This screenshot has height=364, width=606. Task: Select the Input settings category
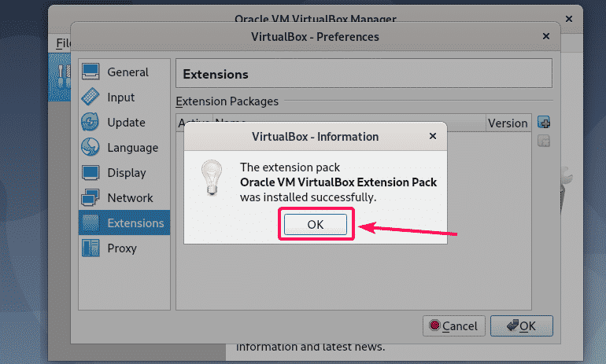pos(120,97)
